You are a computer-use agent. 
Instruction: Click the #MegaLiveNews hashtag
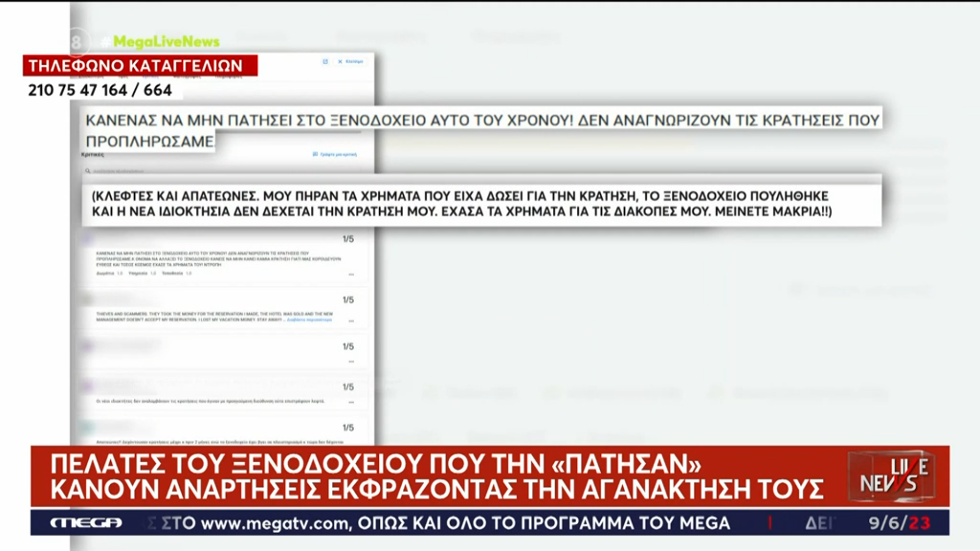pos(160,42)
